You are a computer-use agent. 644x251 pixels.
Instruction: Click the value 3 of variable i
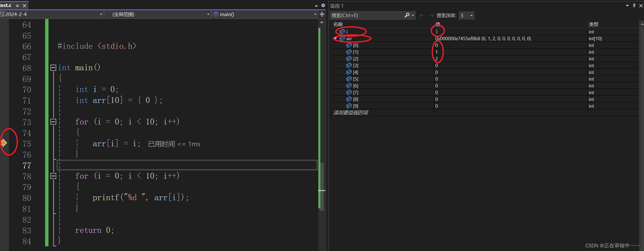tap(437, 32)
